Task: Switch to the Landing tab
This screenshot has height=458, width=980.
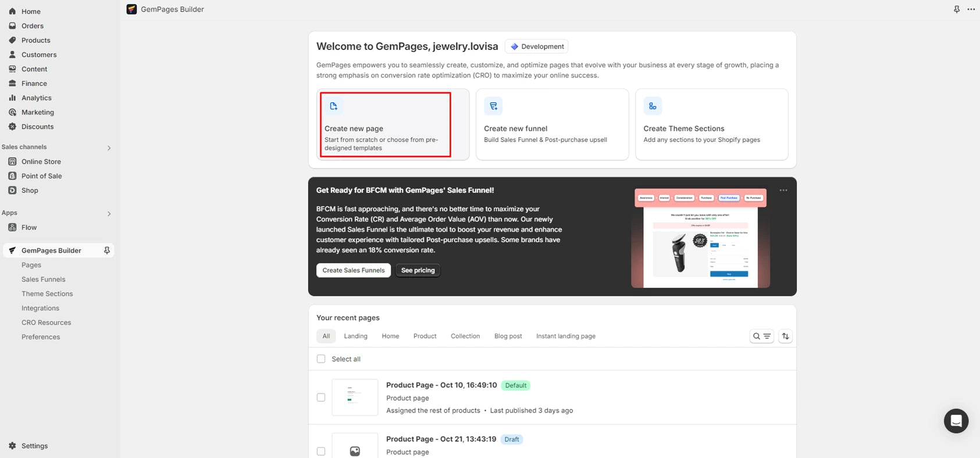Action: tap(355, 336)
